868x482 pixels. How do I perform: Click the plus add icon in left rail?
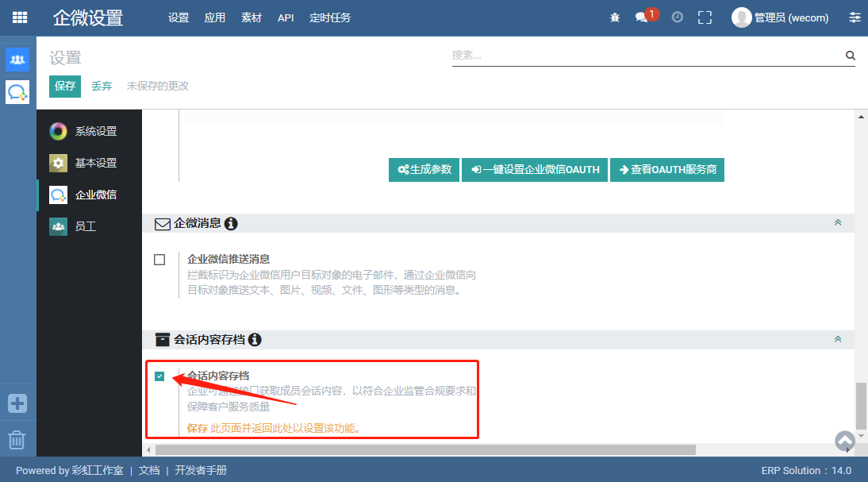pos(17,403)
